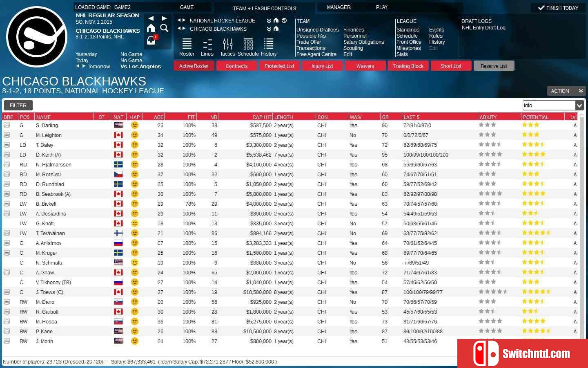
Task: Switch to the previous team with left arrow
Action: 179,29
